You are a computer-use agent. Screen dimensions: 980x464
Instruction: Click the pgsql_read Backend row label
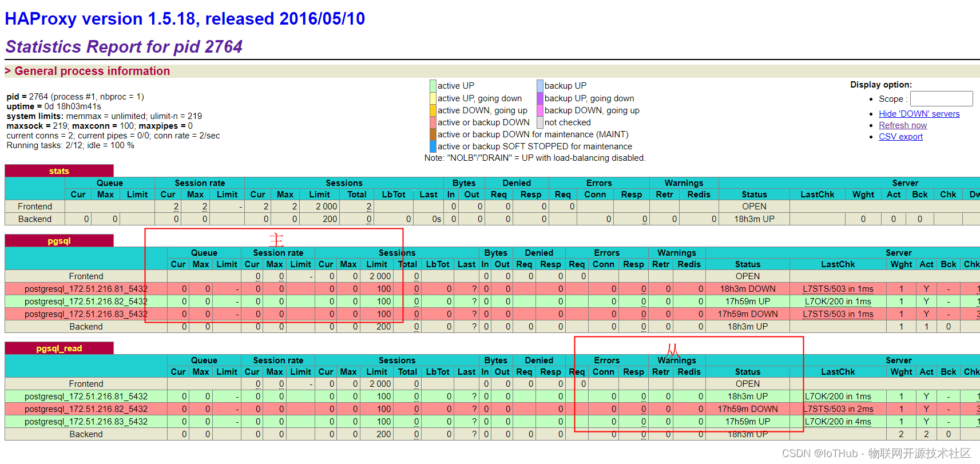point(86,434)
